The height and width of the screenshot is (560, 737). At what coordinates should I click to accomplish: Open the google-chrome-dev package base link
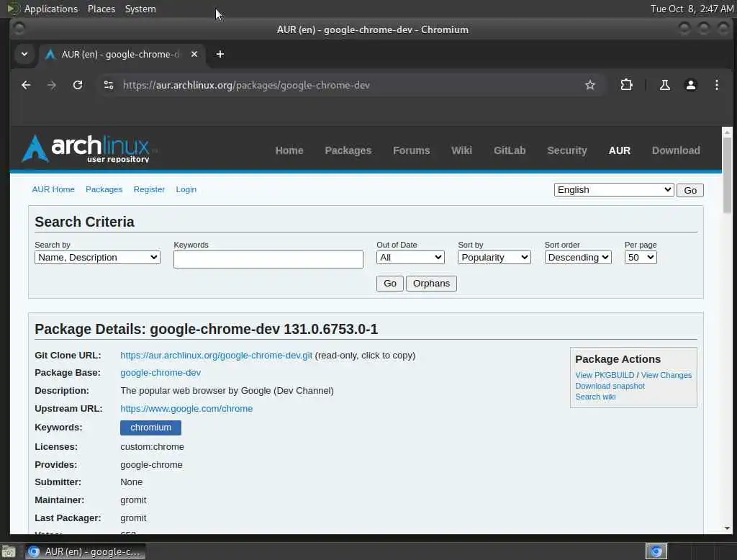click(x=160, y=373)
